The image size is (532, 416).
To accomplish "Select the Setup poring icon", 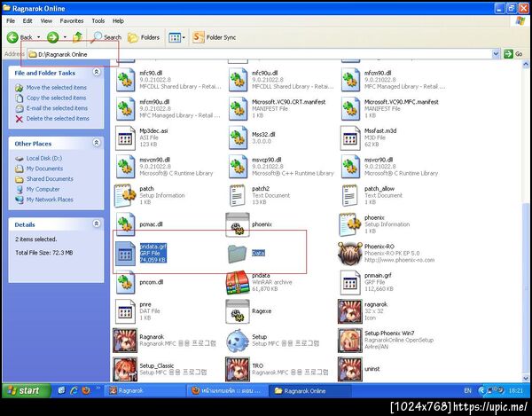I will (x=238, y=341).
